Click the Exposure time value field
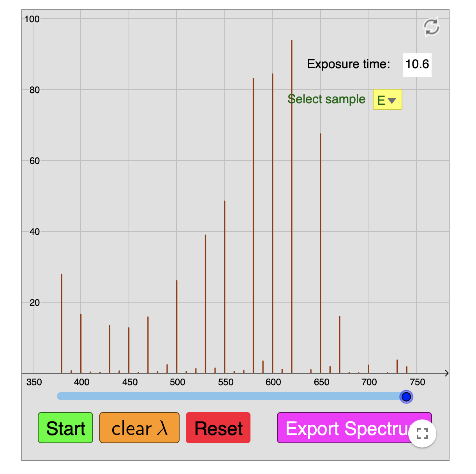This screenshot has width=476, height=474. pos(417,64)
